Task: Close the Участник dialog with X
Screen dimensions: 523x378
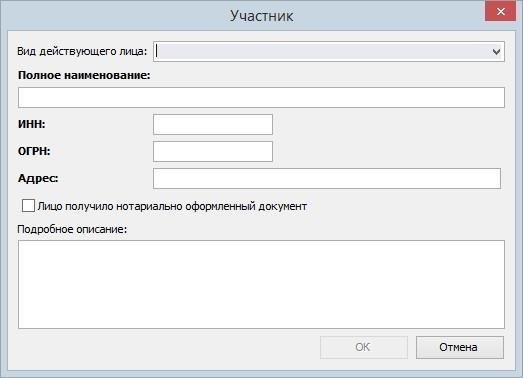Action: tap(500, 11)
